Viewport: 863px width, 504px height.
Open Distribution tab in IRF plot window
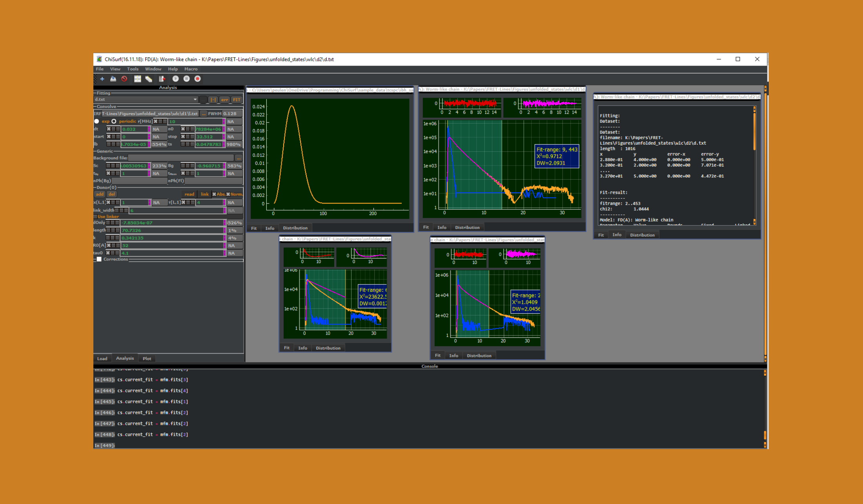pos(295,228)
